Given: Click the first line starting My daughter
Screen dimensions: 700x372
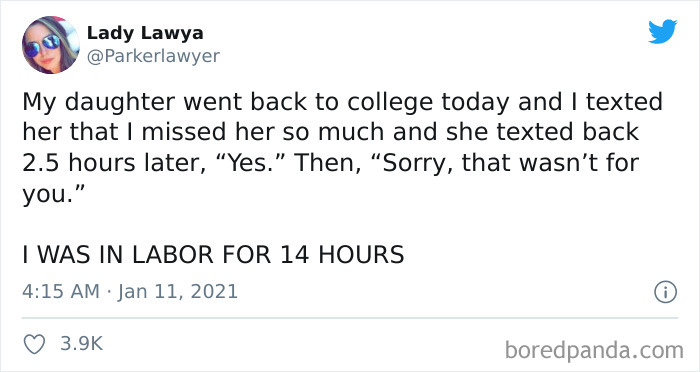Looking at the screenshot, I should pyautogui.click(x=342, y=102).
